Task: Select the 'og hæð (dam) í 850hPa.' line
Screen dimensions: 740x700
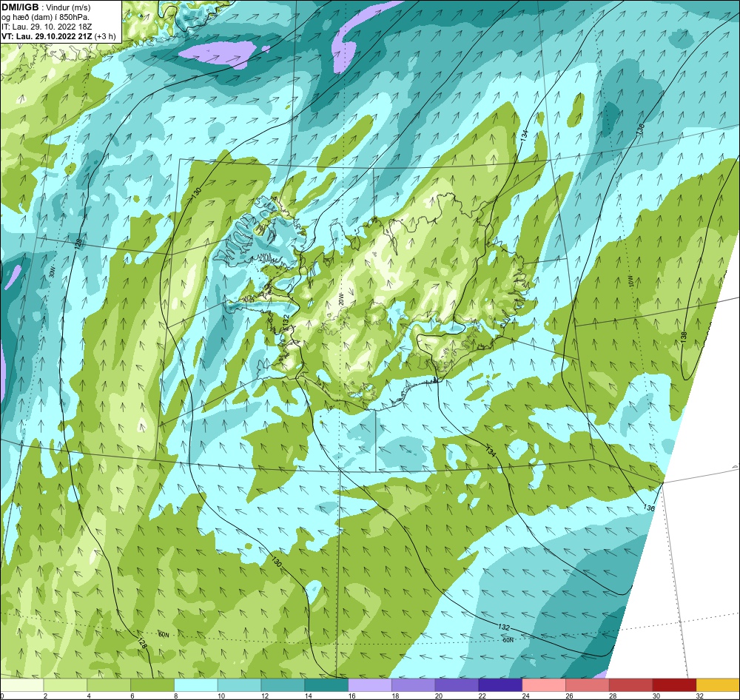Action: 45,17
